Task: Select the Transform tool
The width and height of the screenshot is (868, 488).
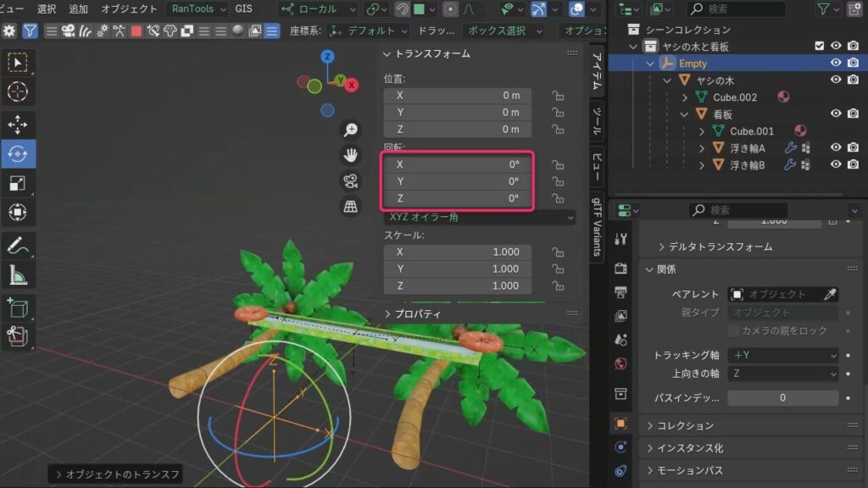Action: point(18,213)
